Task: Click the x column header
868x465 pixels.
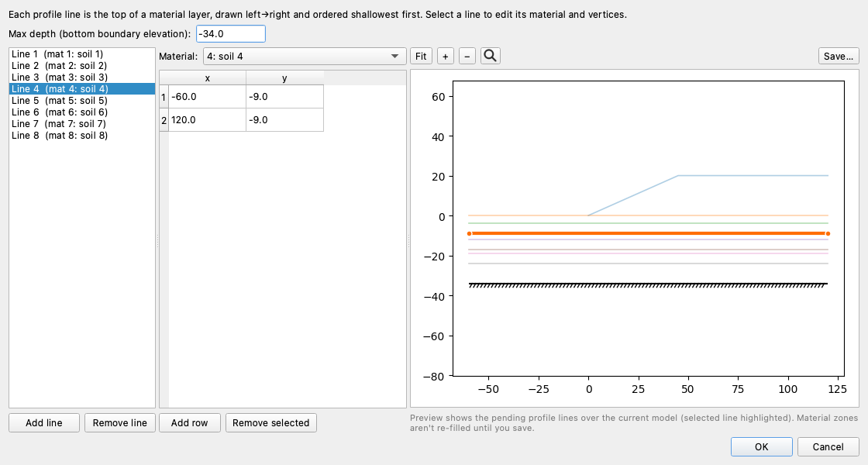Action: pos(207,78)
